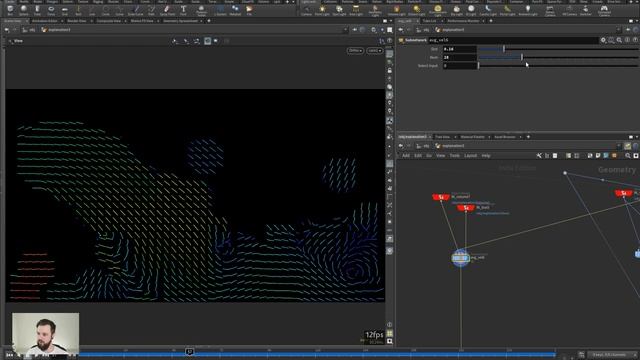Add a new pane tab in network pane

528,137
